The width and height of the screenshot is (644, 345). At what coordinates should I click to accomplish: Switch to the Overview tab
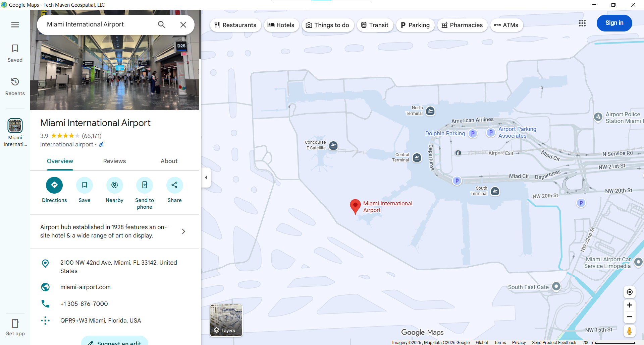coord(60,161)
